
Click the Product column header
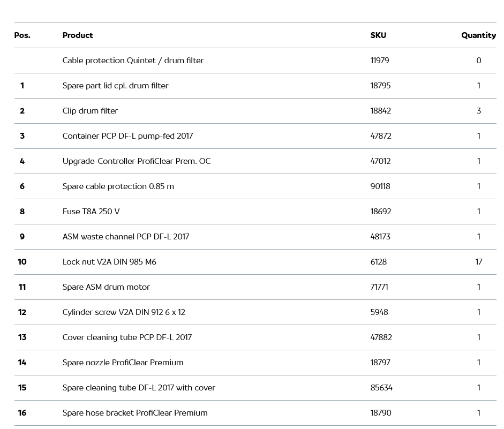tap(78, 35)
